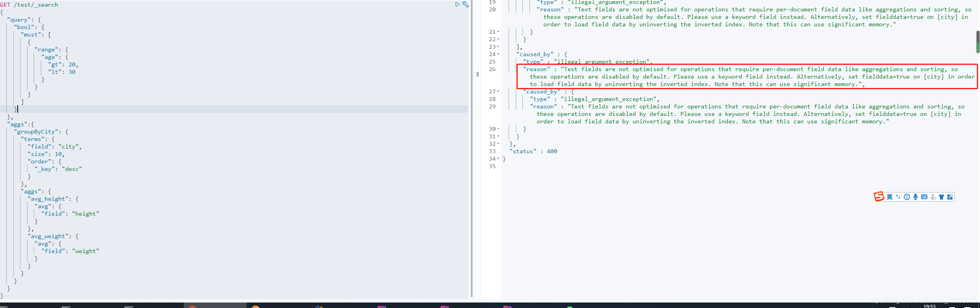Viewport: 980px width, 308px height.
Task: Click the "order" key in the request
Action: [39, 161]
